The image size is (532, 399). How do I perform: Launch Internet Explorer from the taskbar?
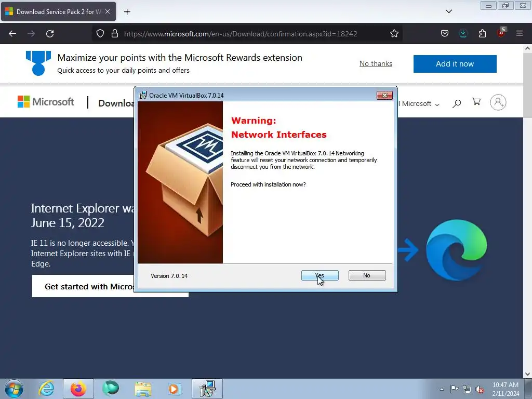click(x=47, y=389)
